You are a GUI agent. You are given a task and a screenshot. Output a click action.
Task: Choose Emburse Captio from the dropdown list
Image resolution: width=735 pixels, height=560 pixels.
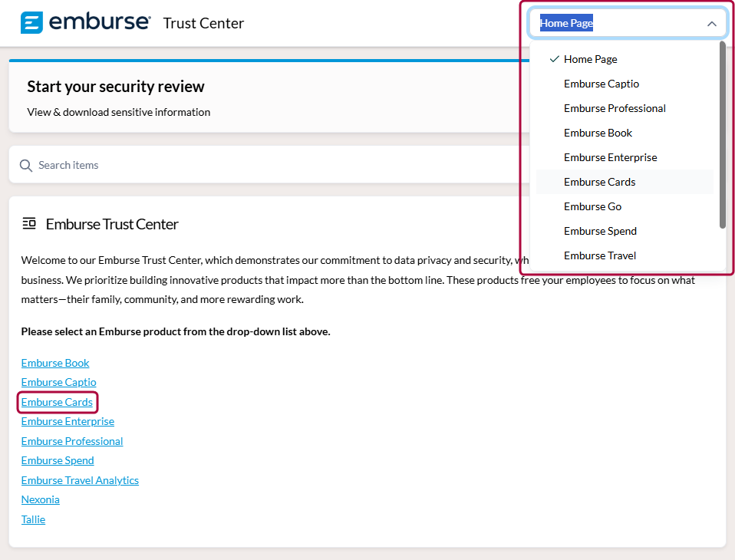pyautogui.click(x=601, y=84)
